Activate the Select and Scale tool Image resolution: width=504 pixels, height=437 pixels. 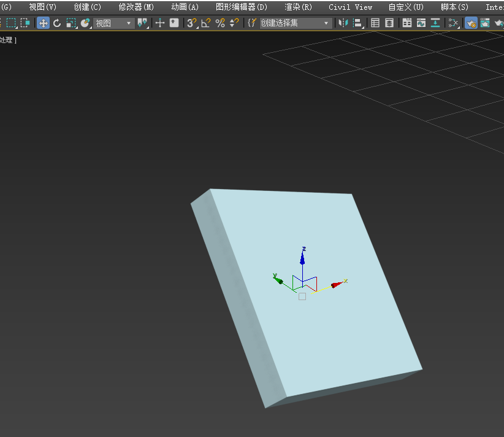point(71,23)
